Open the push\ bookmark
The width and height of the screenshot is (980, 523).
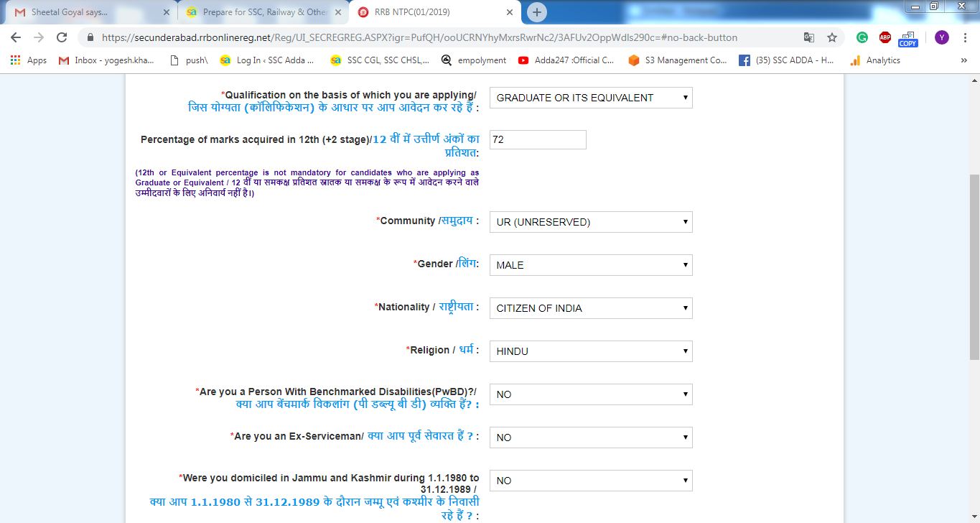pyautogui.click(x=188, y=60)
